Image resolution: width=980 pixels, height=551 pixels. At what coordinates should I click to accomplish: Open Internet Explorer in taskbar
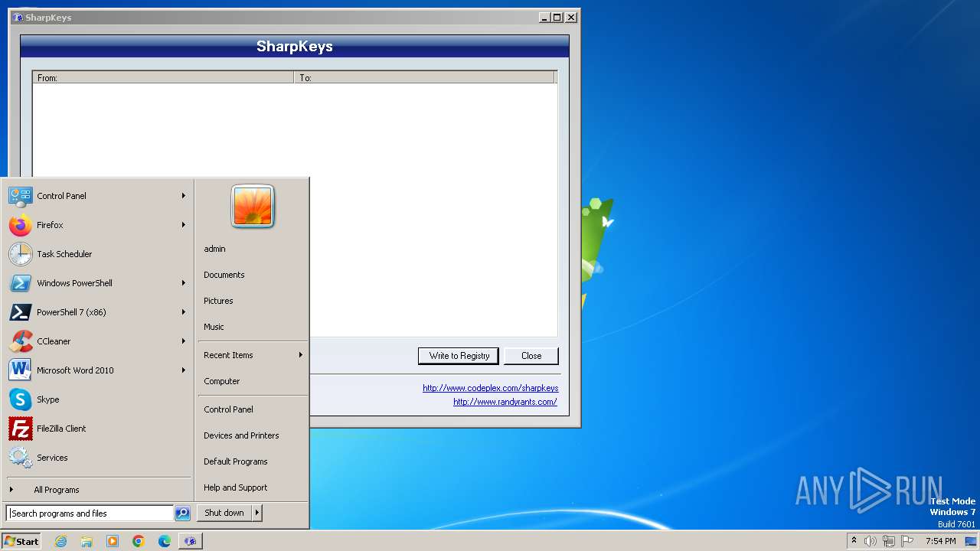coord(60,541)
